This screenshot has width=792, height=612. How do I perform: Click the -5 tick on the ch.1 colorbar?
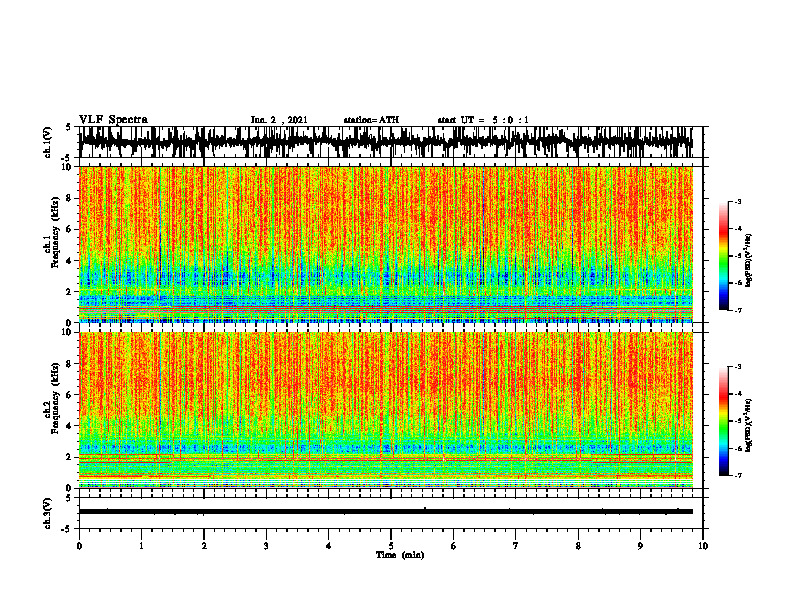[x=738, y=256]
